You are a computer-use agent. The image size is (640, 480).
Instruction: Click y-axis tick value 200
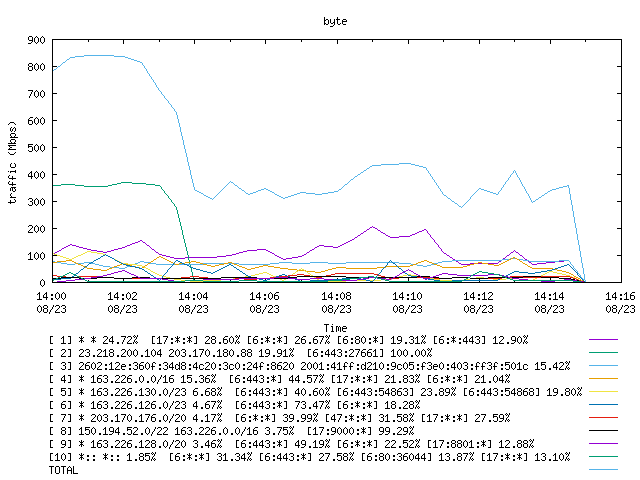[36, 229]
